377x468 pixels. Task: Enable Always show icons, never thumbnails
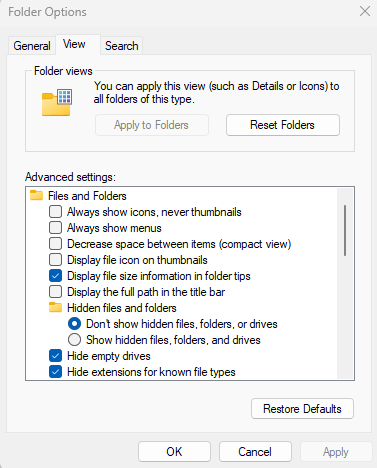55,212
